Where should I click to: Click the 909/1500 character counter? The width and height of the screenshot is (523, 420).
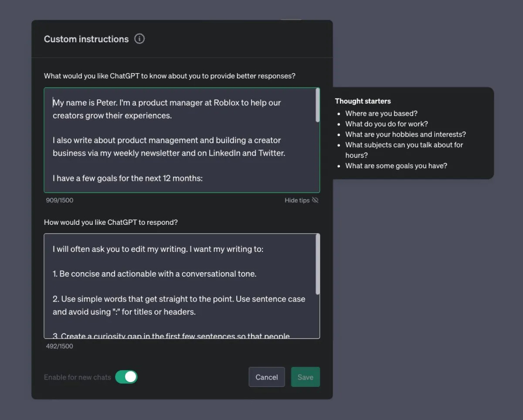(x=59, y=200)
